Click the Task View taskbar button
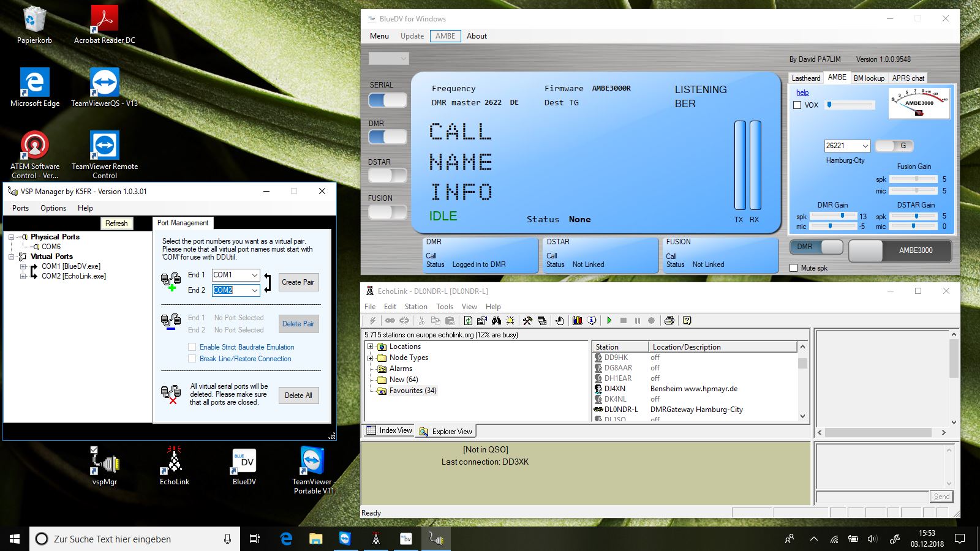The image size is (980, 551). click(x=255, y=539)
